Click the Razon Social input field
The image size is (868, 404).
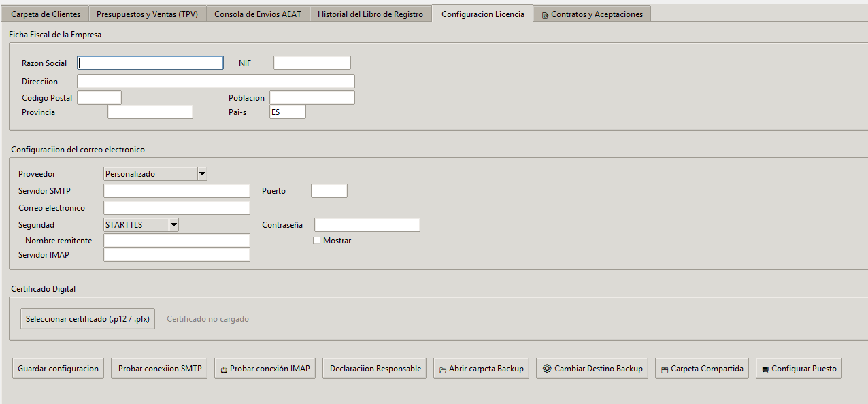(150, 63)
